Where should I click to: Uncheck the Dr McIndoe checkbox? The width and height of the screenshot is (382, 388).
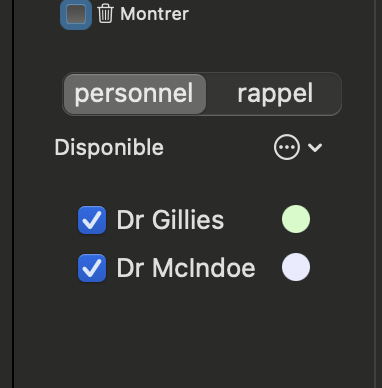tap(92, 268)
